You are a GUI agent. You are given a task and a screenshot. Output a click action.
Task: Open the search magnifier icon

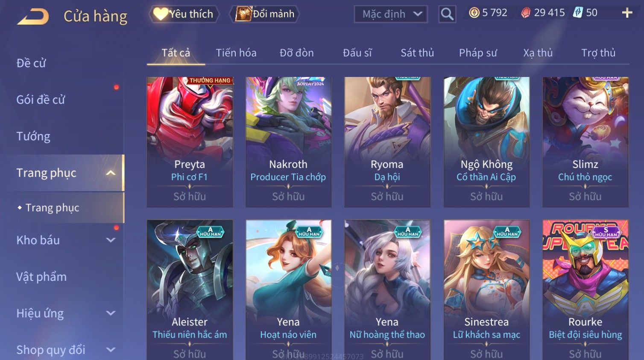click(x=447, y=14)
